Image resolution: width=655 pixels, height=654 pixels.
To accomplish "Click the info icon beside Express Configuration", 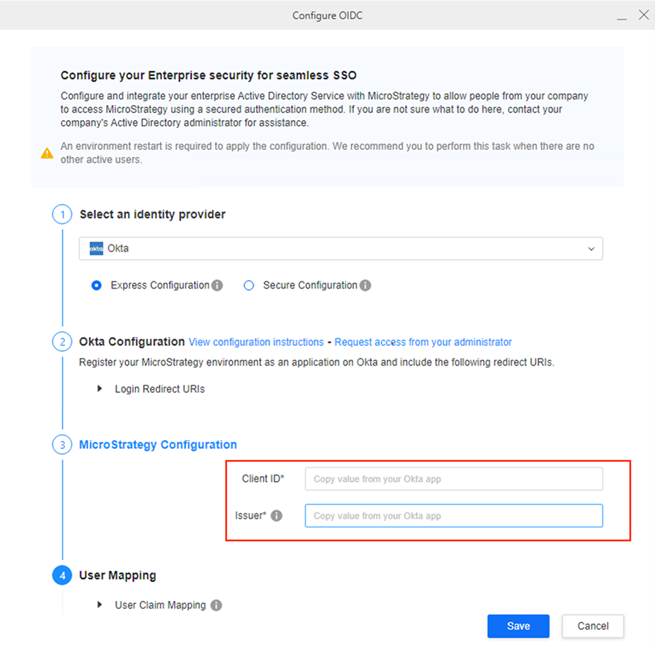I will tap(217, 285).
